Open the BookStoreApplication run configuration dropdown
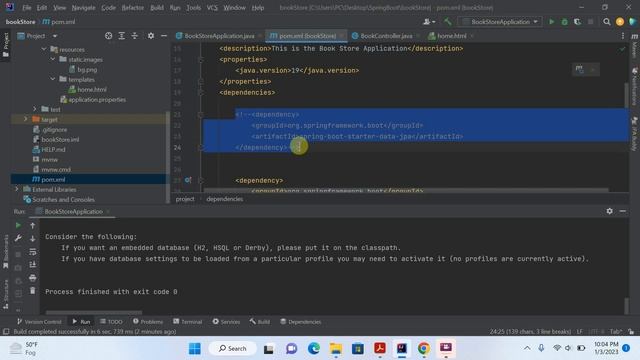 point(500,22)
